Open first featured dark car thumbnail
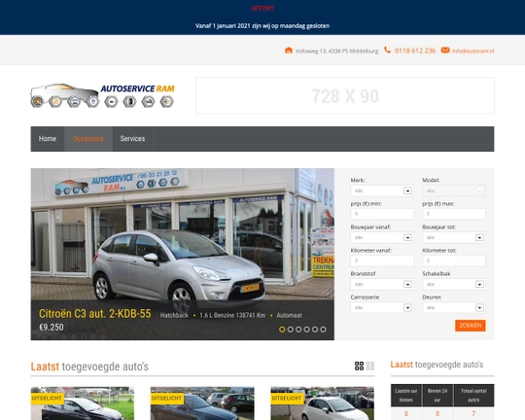Viewport: 525px width, 420px height. coord(83,403)
